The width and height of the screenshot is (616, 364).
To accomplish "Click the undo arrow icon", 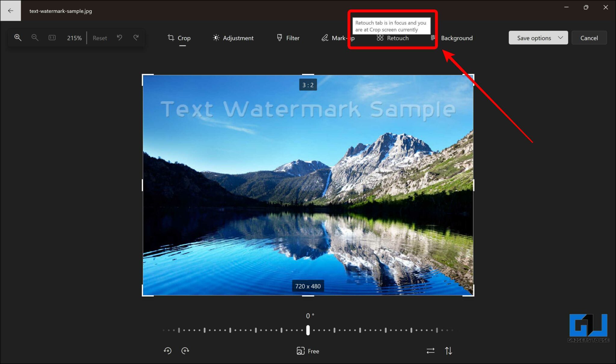I will [119, 38].
